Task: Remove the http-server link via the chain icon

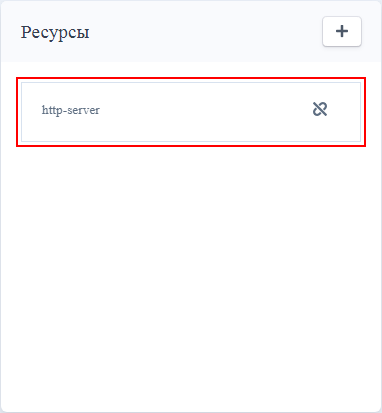Action: 320,109
